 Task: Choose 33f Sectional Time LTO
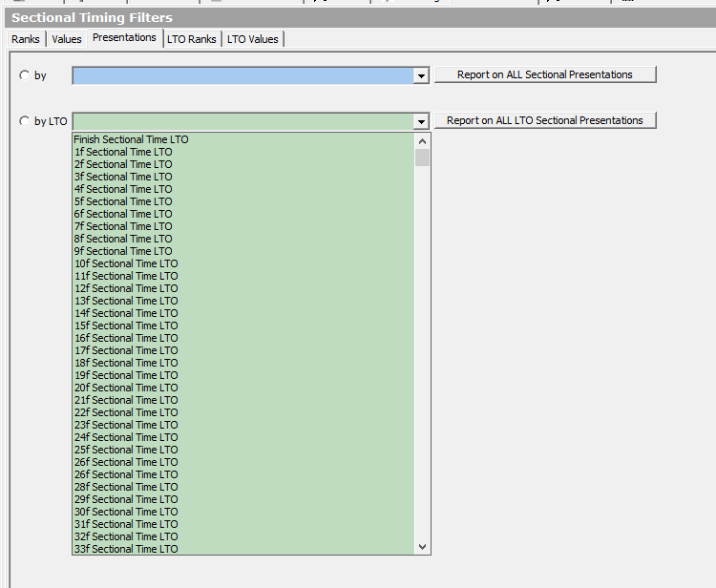[243, 549]
